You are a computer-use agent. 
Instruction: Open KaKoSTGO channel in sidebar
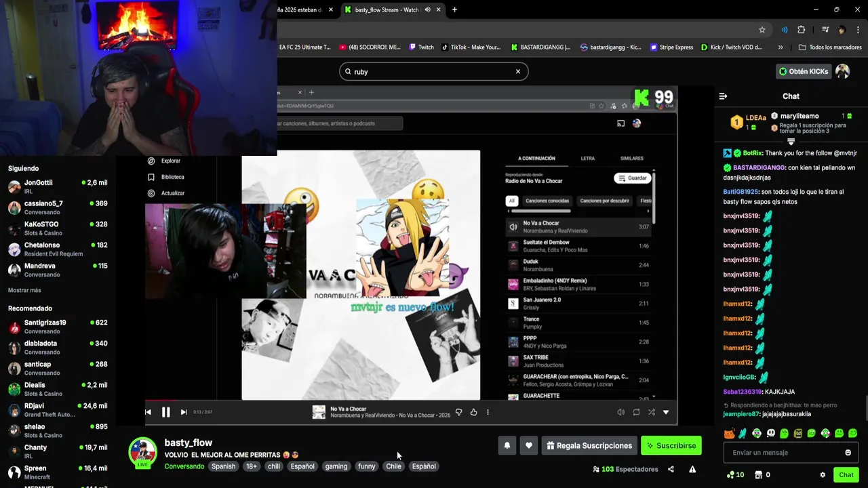point(58,228)
